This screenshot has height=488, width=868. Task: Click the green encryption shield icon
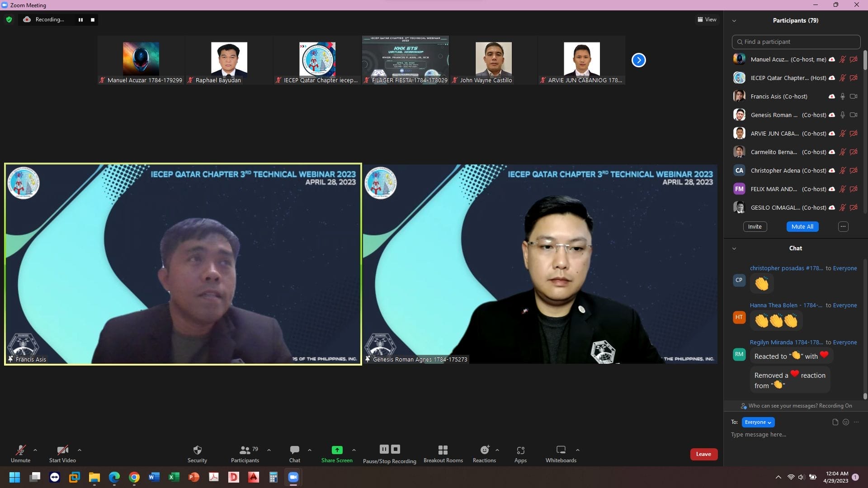[9, 19]
